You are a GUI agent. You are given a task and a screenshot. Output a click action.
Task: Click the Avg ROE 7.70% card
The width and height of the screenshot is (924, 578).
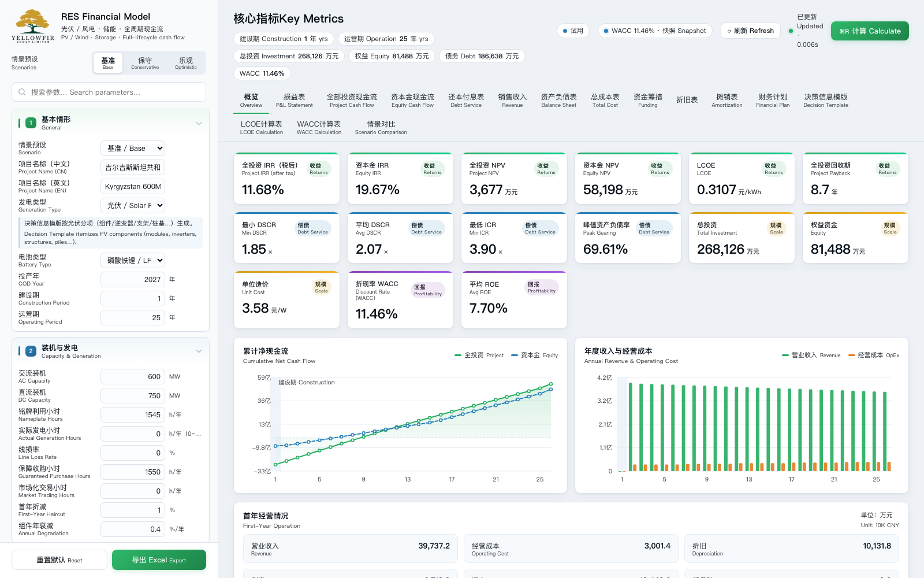pyautogui.click(x=514, y=300)
